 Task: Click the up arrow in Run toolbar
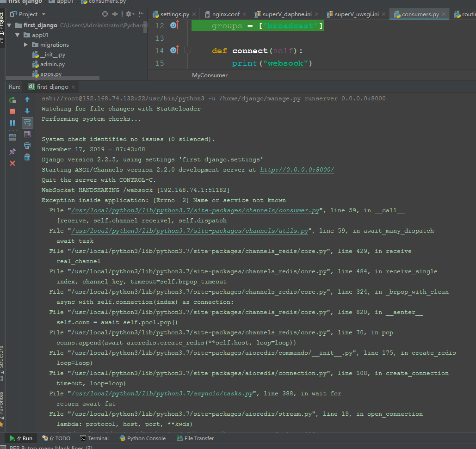pyautogui.click(x=27, y=100)
